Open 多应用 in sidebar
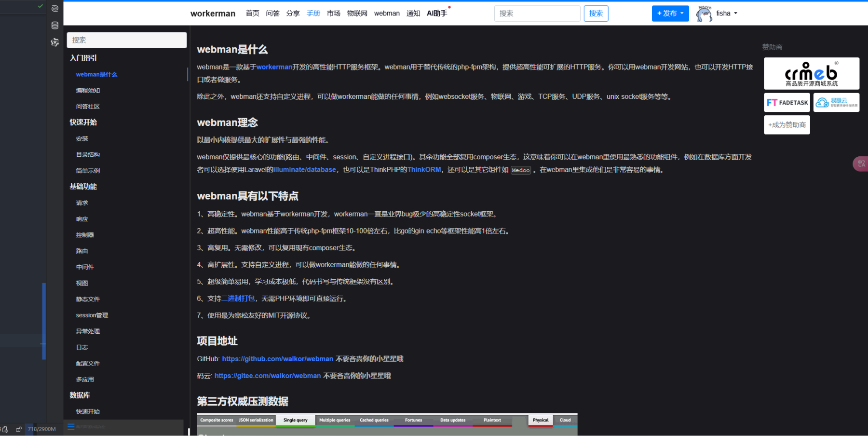 coord(85,379)
